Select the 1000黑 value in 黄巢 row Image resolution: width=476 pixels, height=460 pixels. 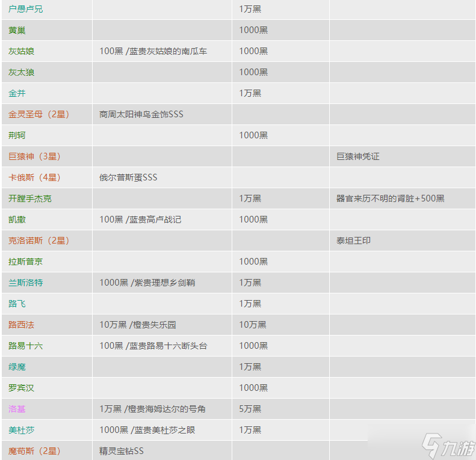(x=253, y=30)
